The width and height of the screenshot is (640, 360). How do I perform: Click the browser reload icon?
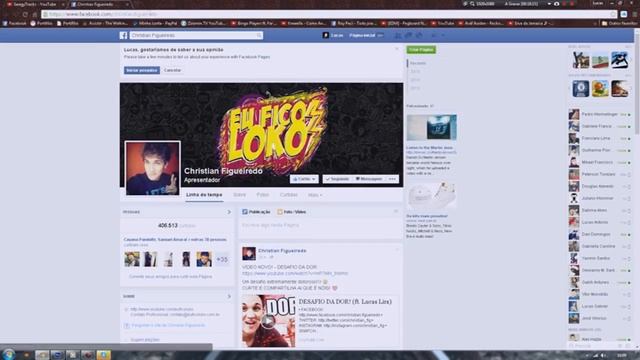(25, 14)
